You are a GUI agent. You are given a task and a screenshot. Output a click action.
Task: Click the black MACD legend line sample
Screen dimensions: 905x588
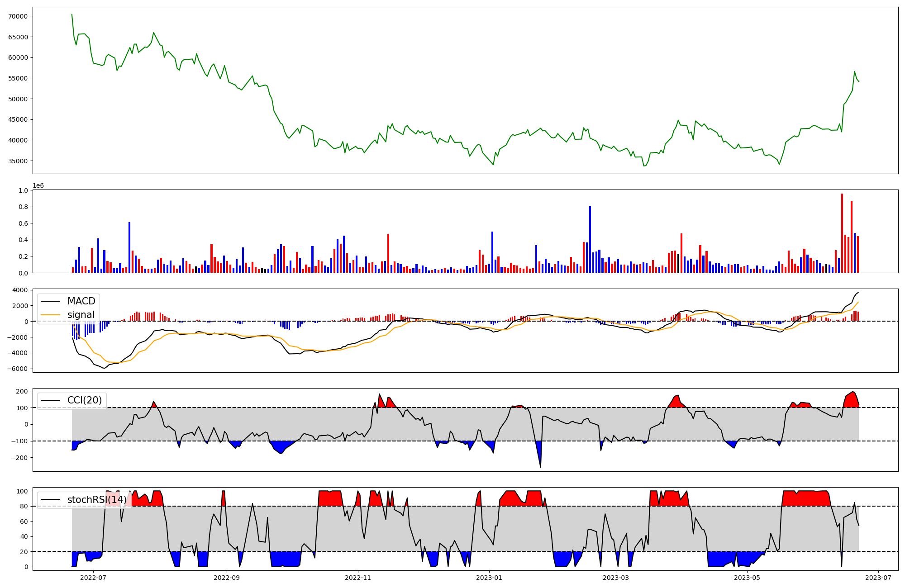click(50, 301)
